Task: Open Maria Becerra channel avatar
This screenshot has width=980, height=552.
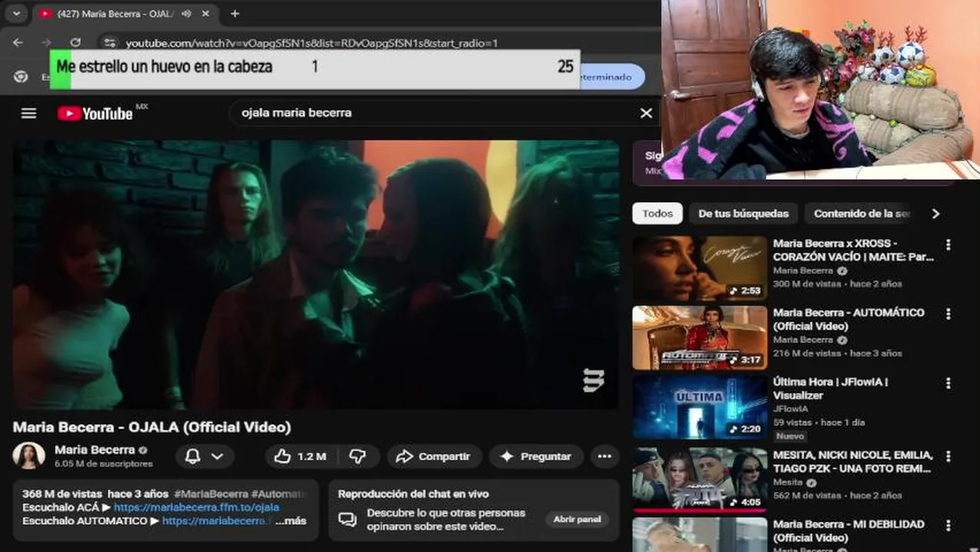Action: 28,455
